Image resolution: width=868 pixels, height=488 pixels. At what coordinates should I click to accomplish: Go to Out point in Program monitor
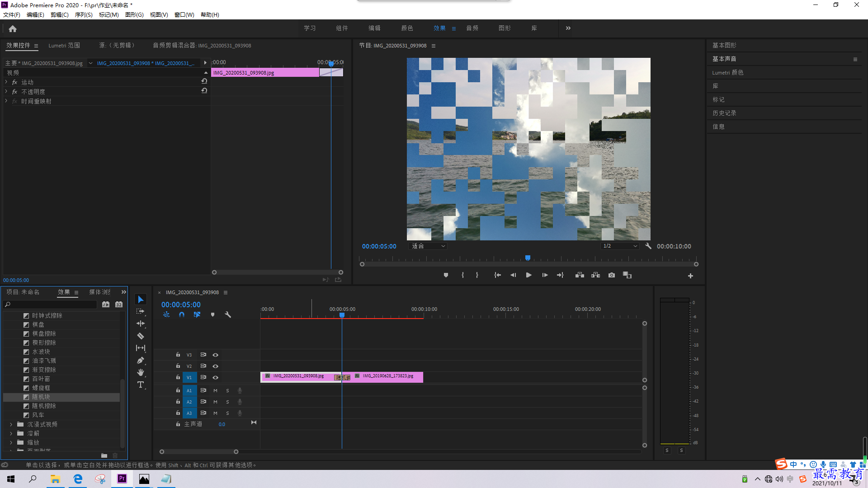pyautogui.click(x=560, y=275)
